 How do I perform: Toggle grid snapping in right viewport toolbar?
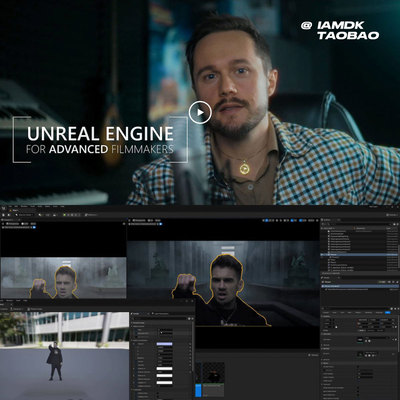pos(292,220)
